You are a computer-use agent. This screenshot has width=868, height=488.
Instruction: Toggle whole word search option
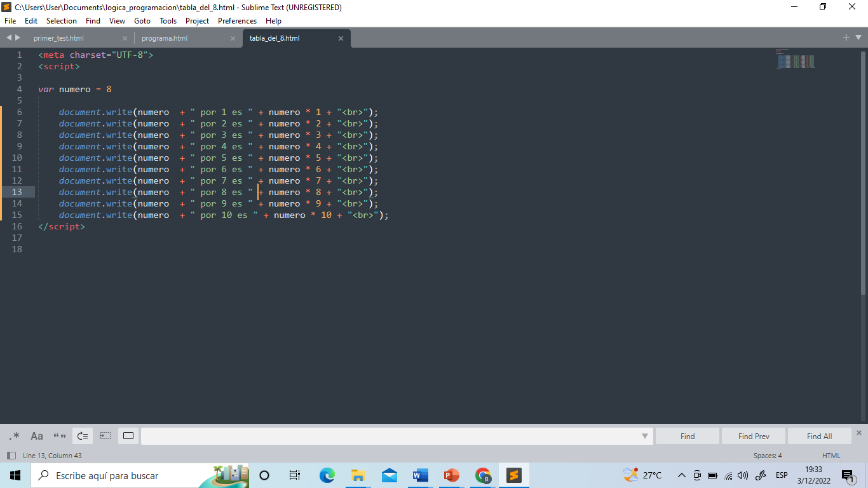click(60, 436)
